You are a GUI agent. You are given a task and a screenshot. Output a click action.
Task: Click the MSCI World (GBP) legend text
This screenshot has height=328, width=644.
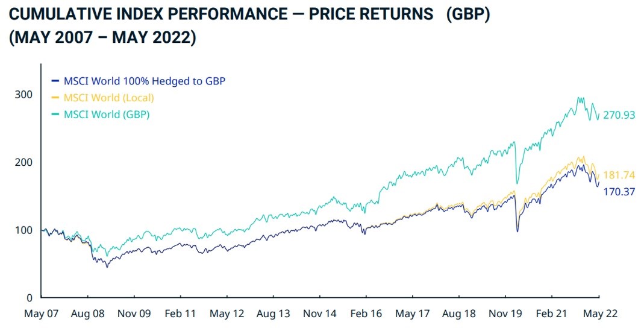[106, 115]
